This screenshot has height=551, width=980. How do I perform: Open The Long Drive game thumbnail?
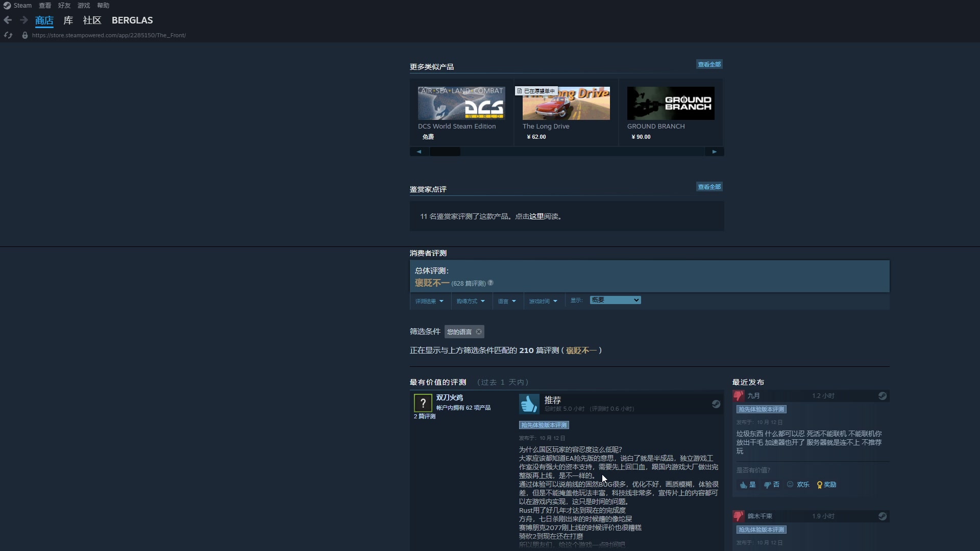click(x=566, y=103)
